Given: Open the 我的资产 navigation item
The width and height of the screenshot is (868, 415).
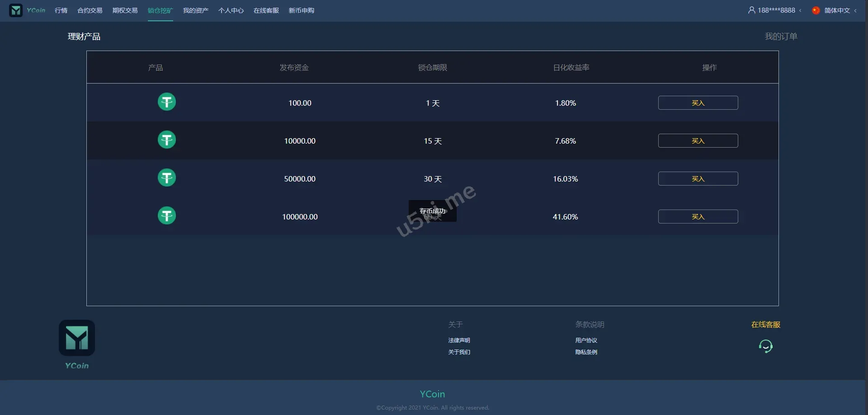Looking at the screenshot, I should coord(195,10).
